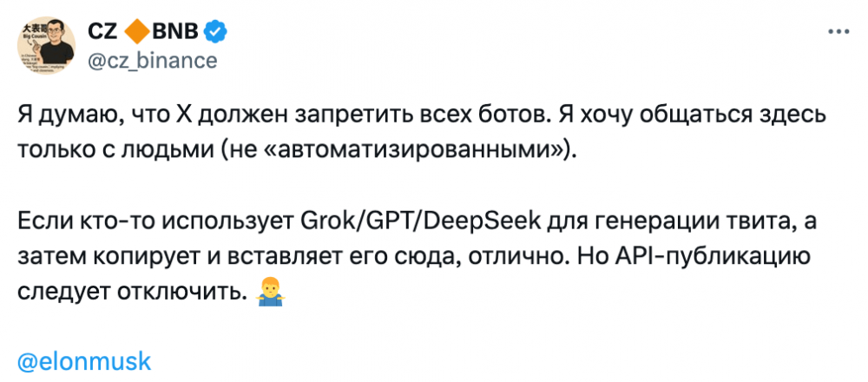Click the blue verified checkmark badge

click(216, 32)
